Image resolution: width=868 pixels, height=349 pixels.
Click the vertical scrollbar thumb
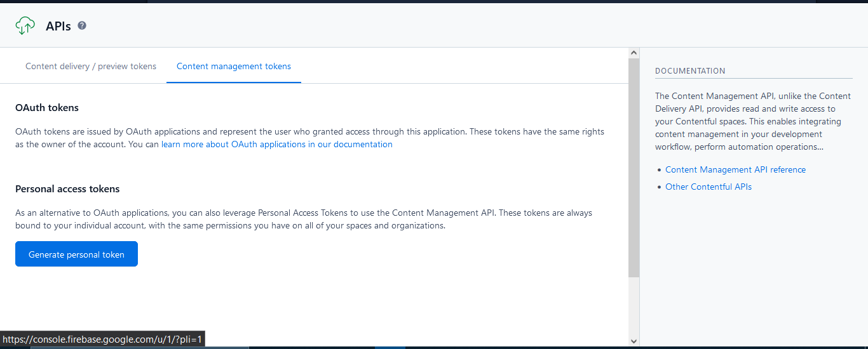(634, 168)
